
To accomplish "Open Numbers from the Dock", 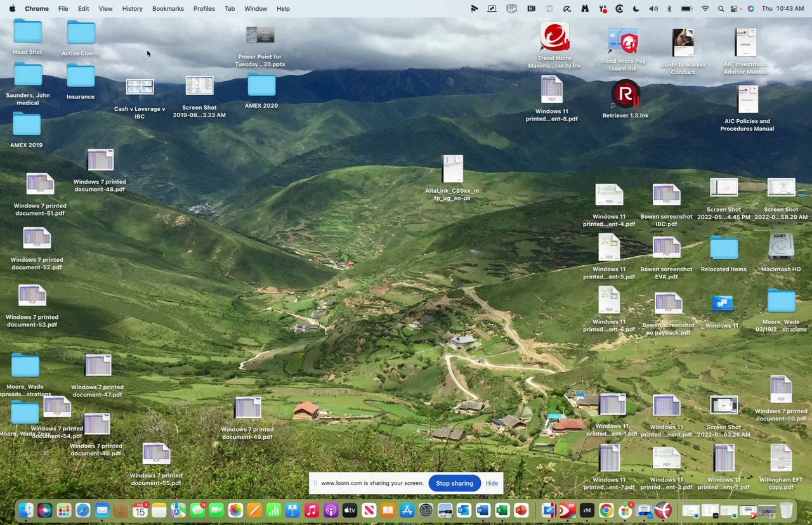I will 273,510.
